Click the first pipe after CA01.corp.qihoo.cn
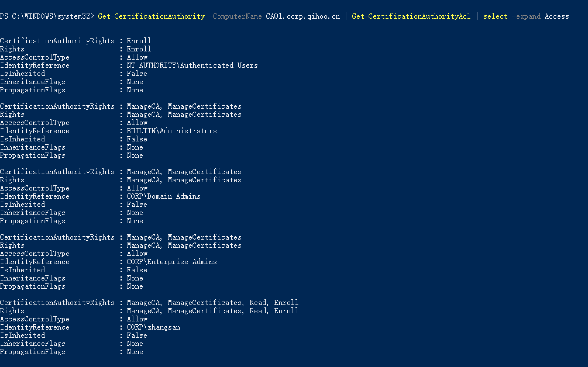 coord(346,16)
